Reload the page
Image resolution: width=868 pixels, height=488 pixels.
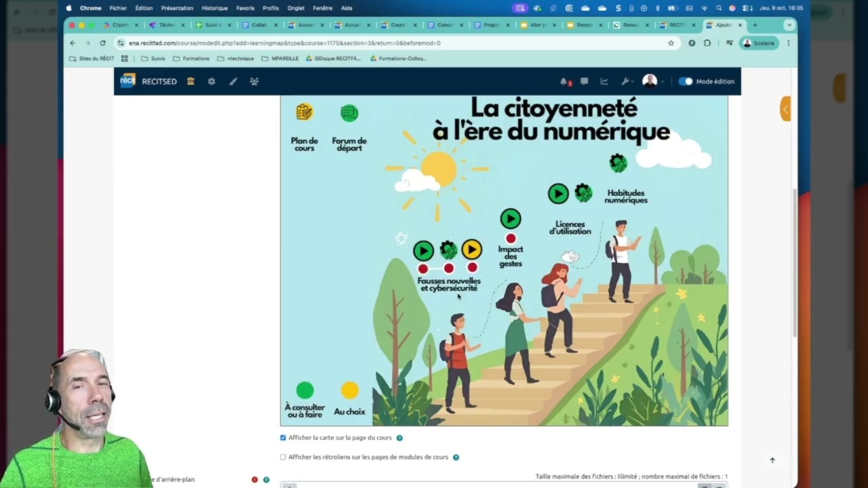(x=103, y=43)
